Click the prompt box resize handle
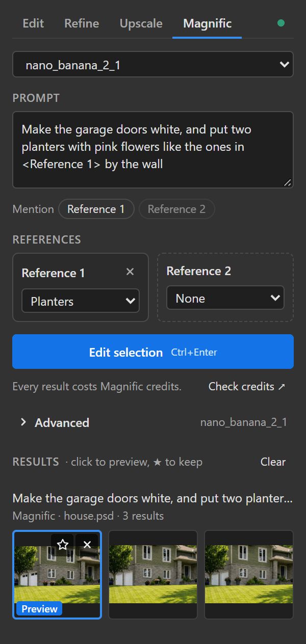Image resolution: width=306 pixels, height=644 pixels. coord(288,182)
